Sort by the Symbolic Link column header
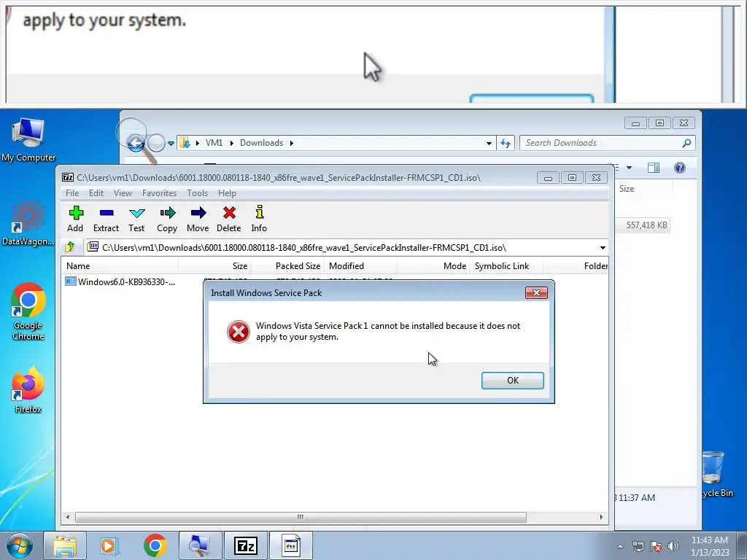This screenshot has width=747, height=560. (x=506, y=265)
